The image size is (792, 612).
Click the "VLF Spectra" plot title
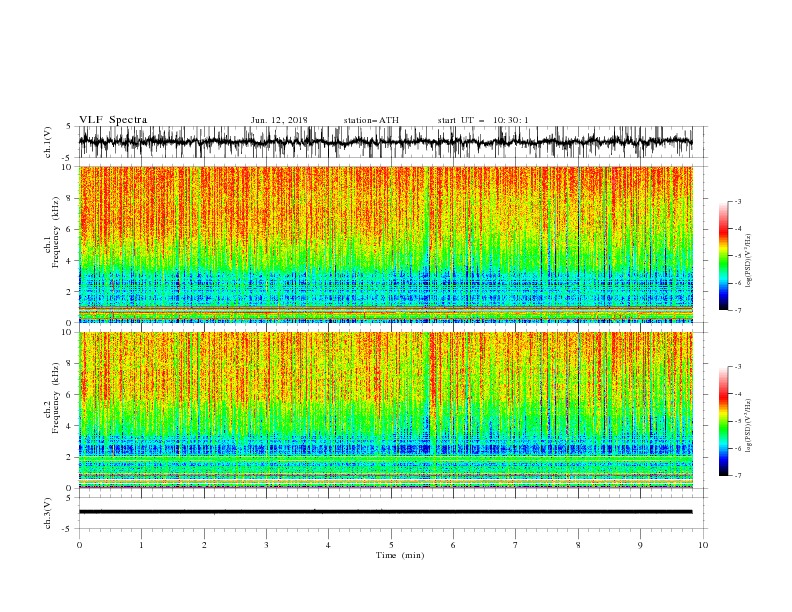pyautogui.click(x=113, y=120)
